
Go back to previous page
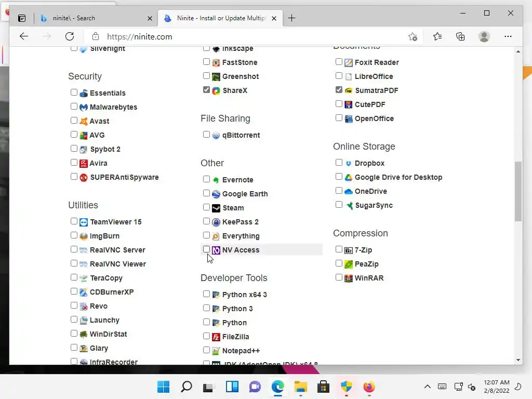(24, 36)
